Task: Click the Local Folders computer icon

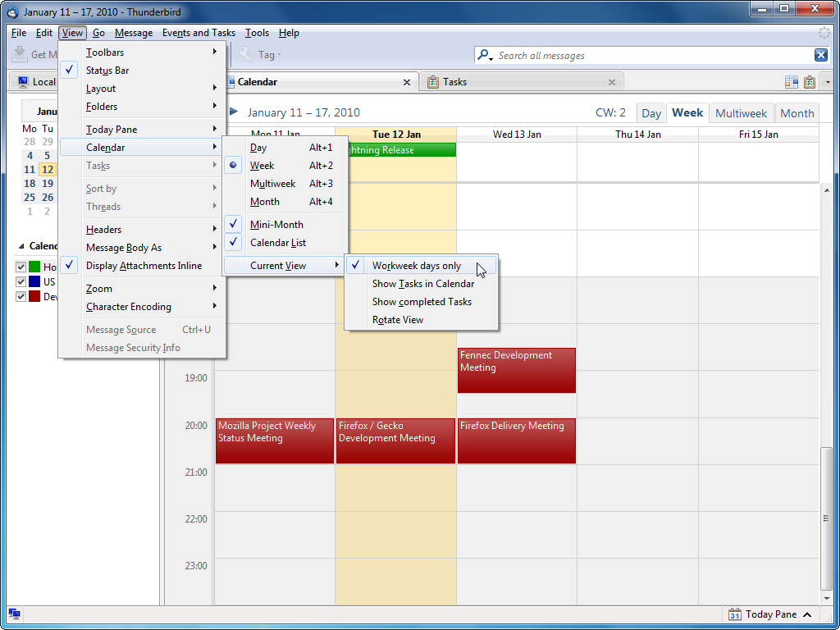Action: [x=23, y=82]
